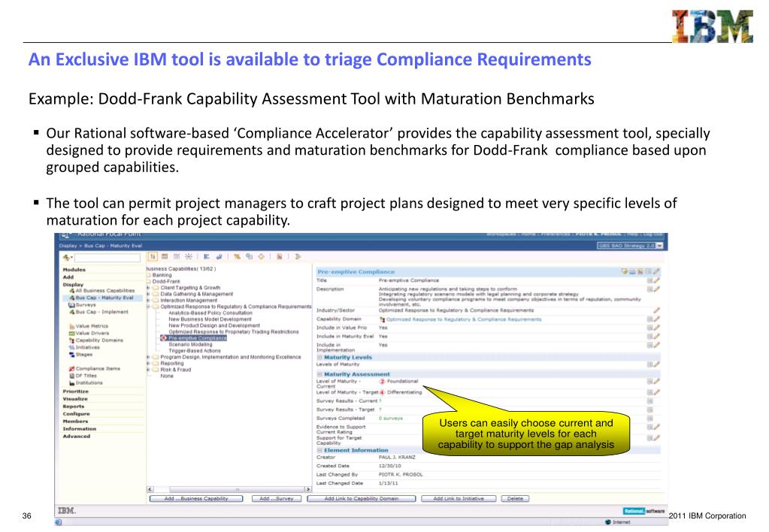This screenshot has height=532, width=769.
Task: Click the sidebar search input field
Action: tap(107, 258)
